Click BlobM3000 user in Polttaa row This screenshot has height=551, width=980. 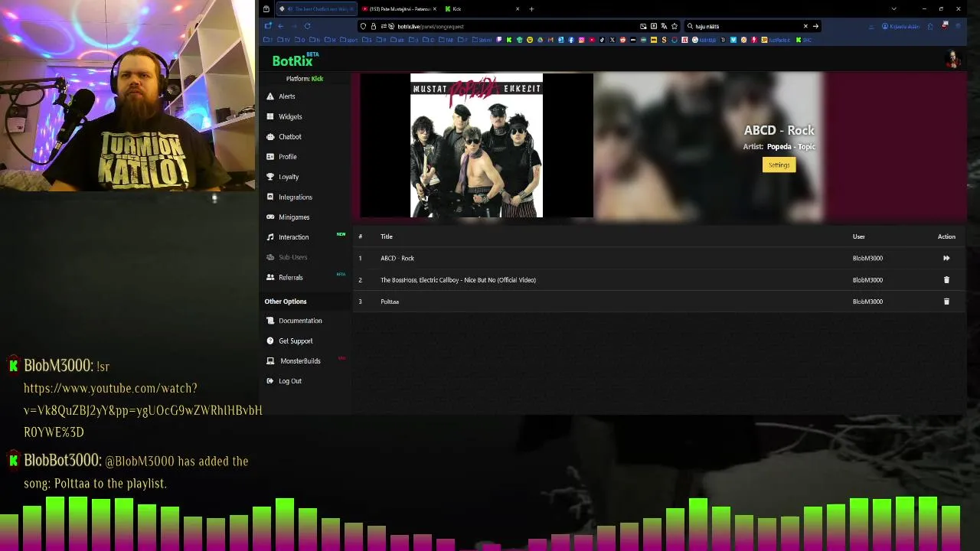point(867,302)
